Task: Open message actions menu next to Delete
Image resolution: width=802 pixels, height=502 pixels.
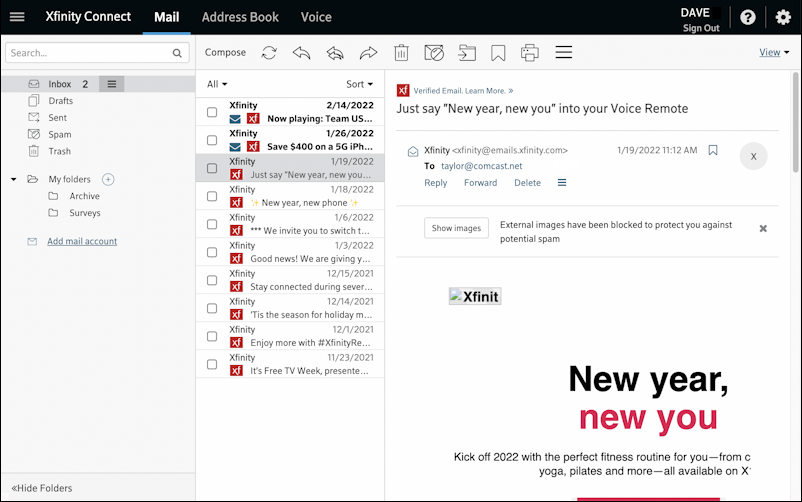Action: [x=562, y=183]
